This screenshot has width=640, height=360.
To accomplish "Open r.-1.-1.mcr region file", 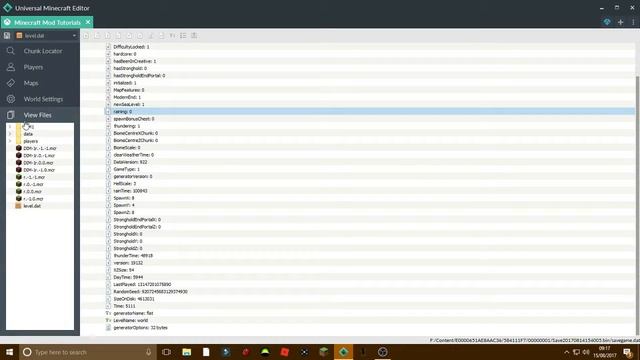I will coord(34,177).
